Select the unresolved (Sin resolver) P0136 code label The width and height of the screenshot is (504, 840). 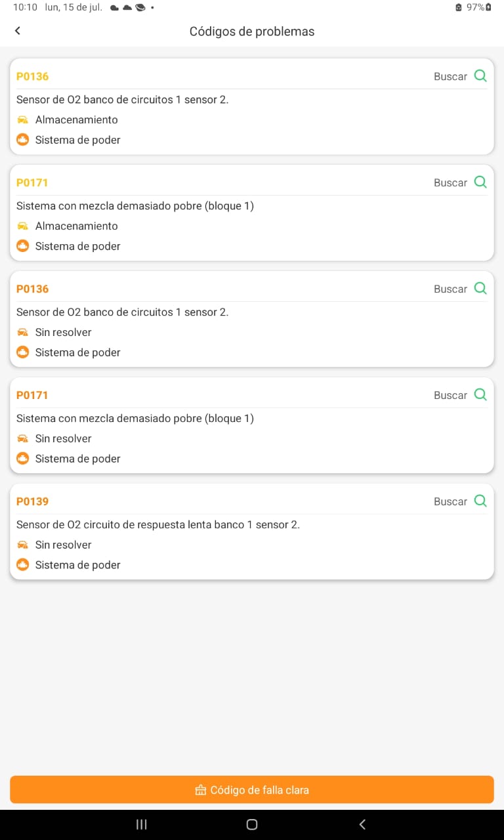(32, 289)
